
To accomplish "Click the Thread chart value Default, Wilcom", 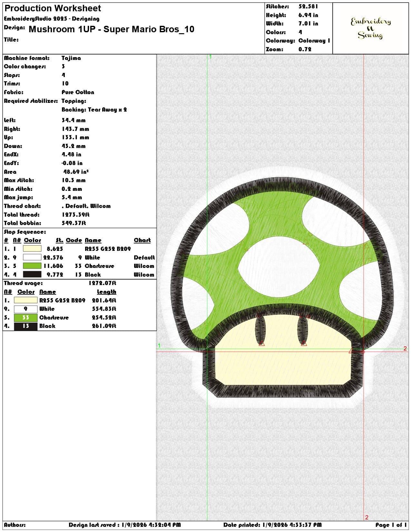I will (x=86, y=206).
